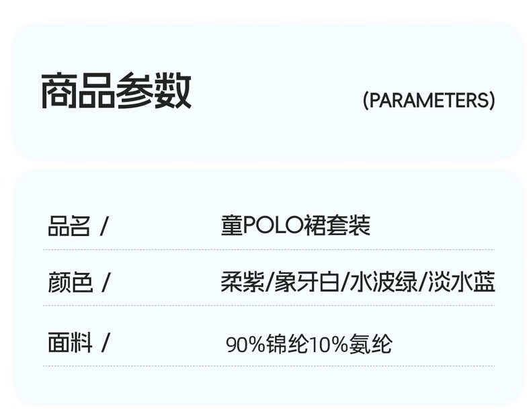Choose the 淡水蓝 color option
The width and height of the screenshot is (531, 420).
(462, 282)
